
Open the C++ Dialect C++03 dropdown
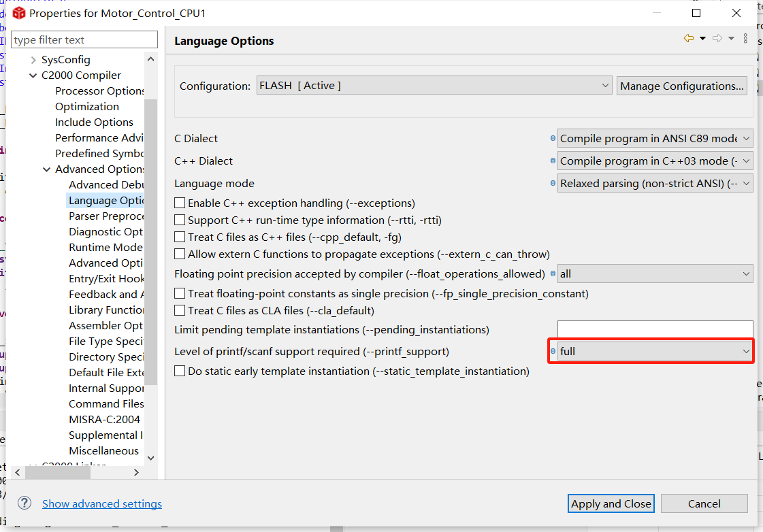click(655, 161)
